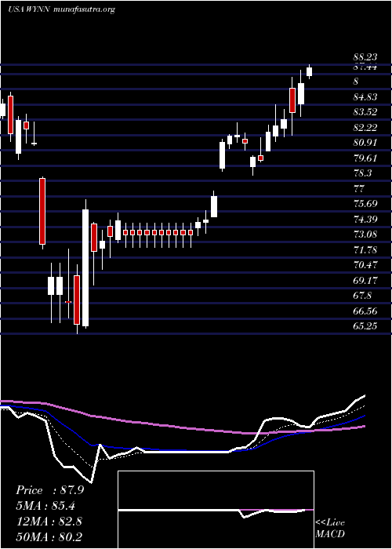Click the 75.69 price label
Screen dimensions: 392x549
coord(365,204)
